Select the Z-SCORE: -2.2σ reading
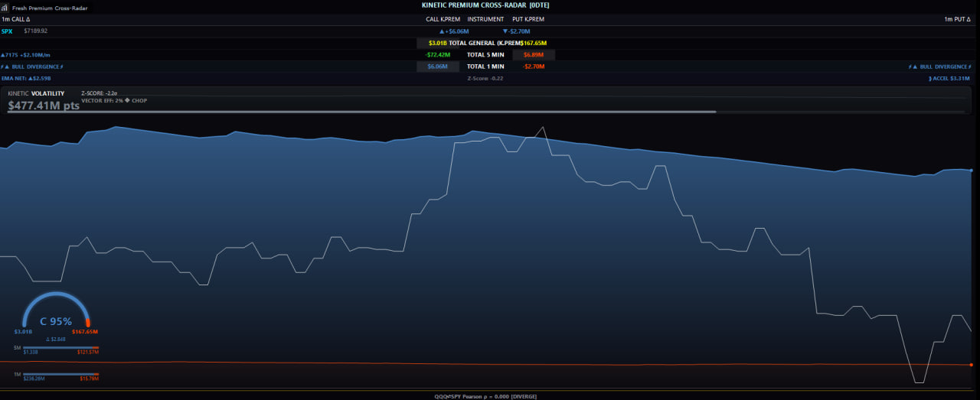The image size is (980, 400). [99, 93]
